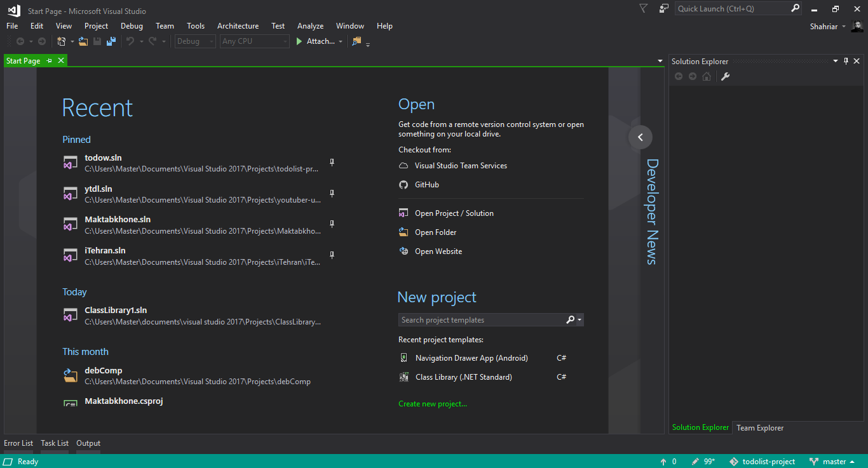The image size is (868, 468).
Task: Click the Undo toolbar icon
Action: point(130,41)
